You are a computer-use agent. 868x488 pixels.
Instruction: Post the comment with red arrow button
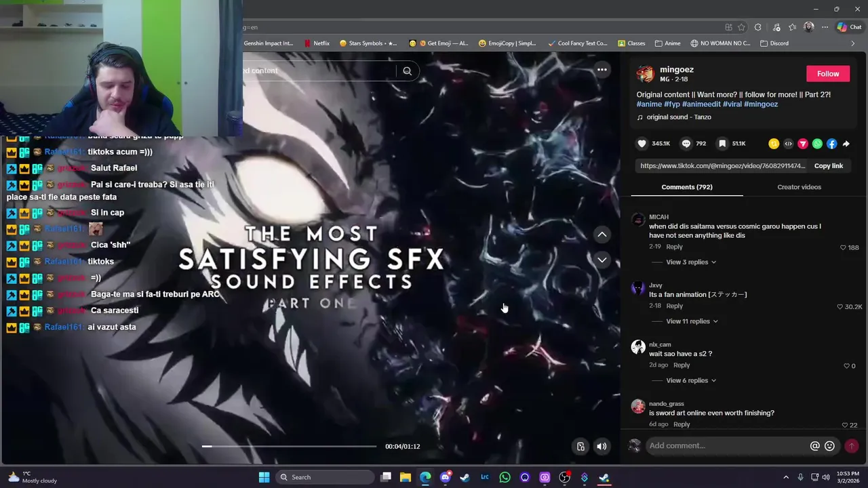coord(851,446)
